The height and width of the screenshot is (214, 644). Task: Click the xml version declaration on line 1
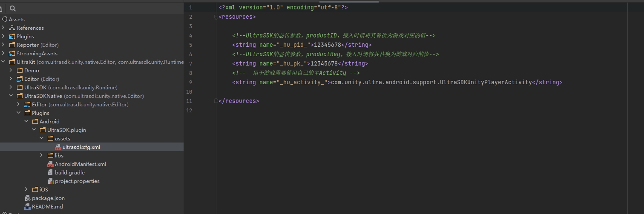click(x=283, y=8)
